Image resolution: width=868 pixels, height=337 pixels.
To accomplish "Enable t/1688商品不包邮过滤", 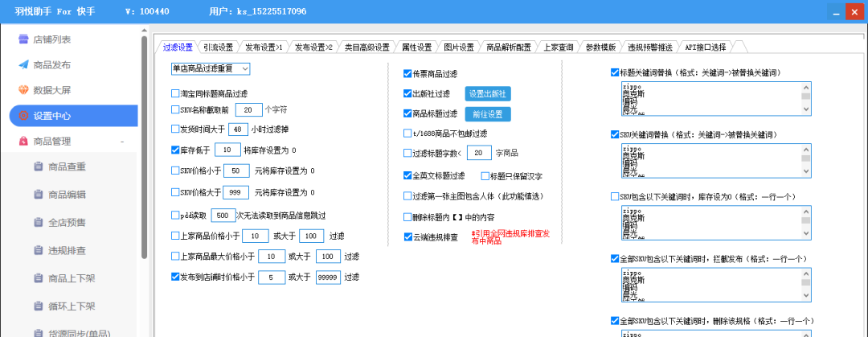I will 407,133.
